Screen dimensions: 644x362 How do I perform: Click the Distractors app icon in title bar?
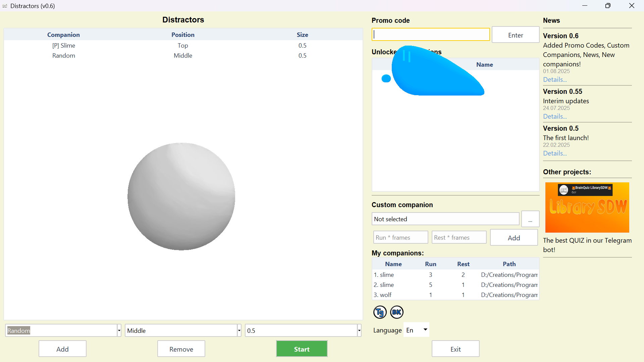[5, 6]
